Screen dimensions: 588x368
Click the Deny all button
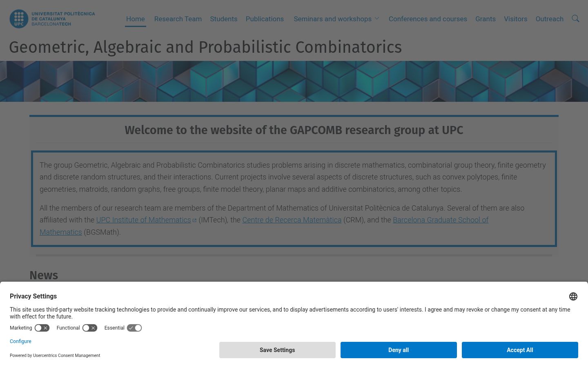(x=399, y=350)
